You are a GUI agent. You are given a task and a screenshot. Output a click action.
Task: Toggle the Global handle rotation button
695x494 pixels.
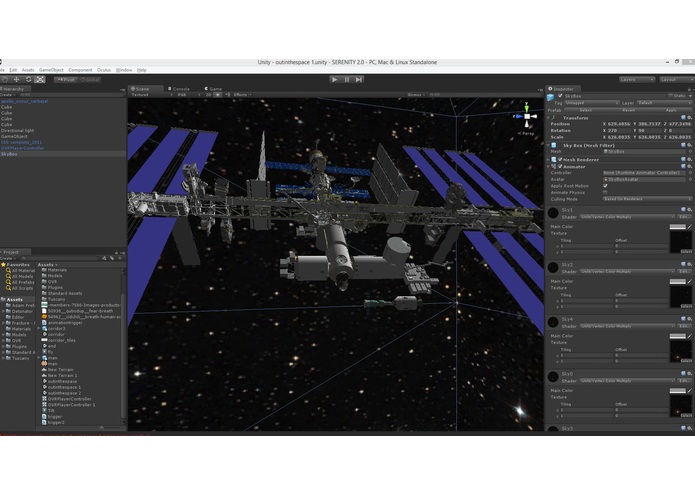coord(90,80)
